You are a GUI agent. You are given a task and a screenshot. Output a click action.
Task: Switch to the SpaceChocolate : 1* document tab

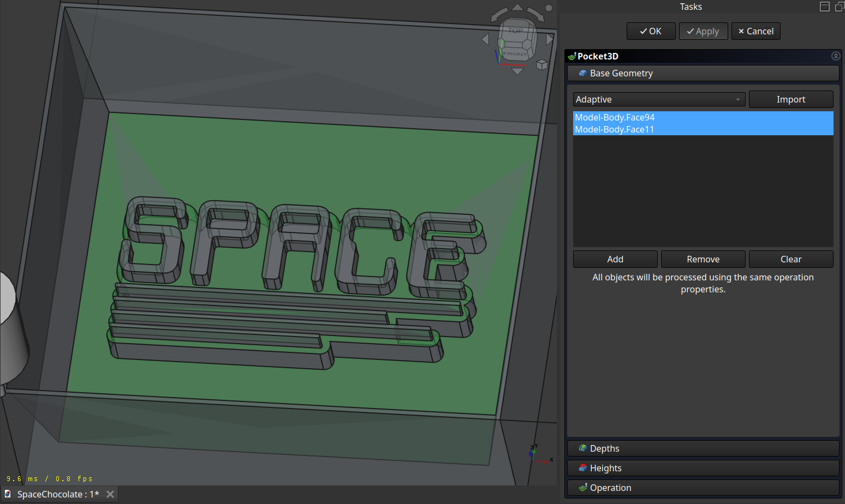[58, 494]
